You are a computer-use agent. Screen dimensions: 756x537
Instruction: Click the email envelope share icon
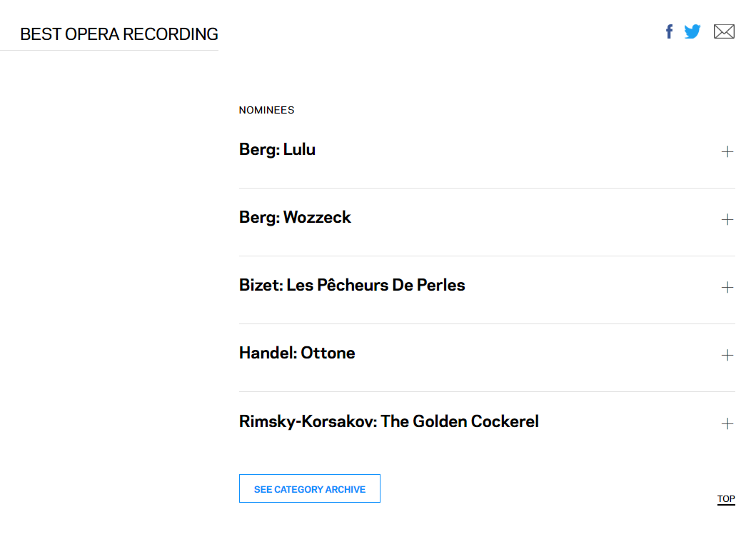click(724, 31)
